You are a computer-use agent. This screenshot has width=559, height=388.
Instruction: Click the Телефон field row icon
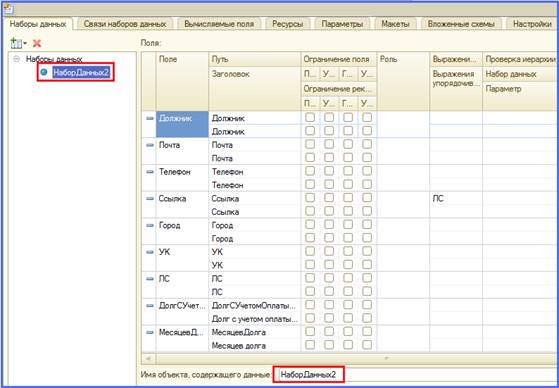point(150,172)
